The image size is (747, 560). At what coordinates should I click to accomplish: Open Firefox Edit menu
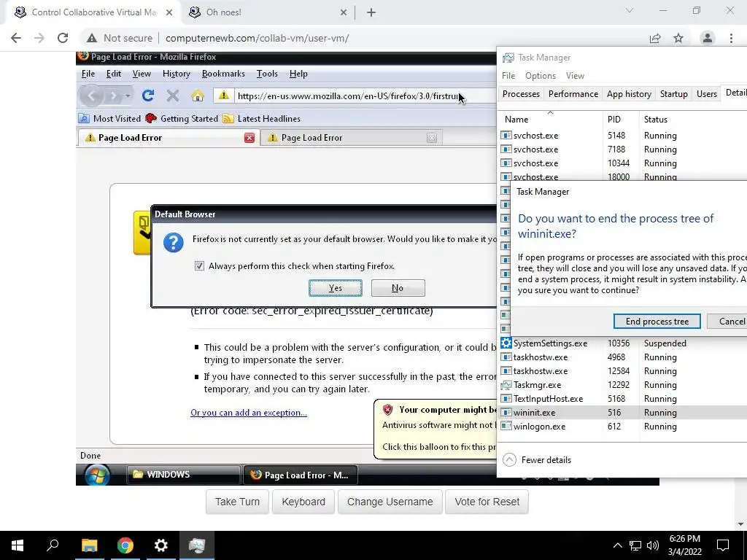point(113,74)
